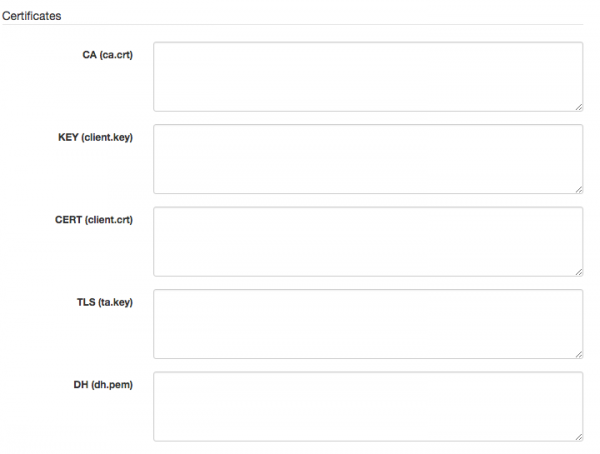
Task: Click the DH (dh.pem) textarea resize grip
Action: point(579,437)
